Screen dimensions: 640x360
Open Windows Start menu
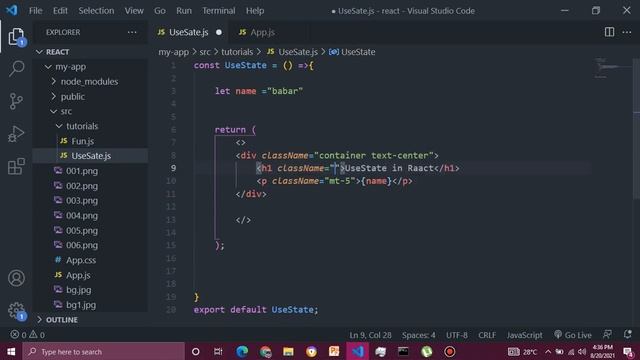coord(11,351)
